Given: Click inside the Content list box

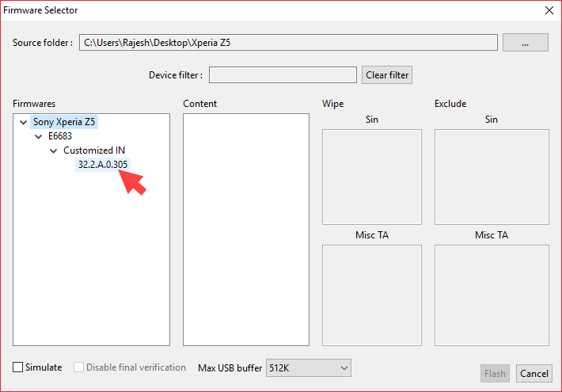Looking at the screenshot, I should pos(246,230).
